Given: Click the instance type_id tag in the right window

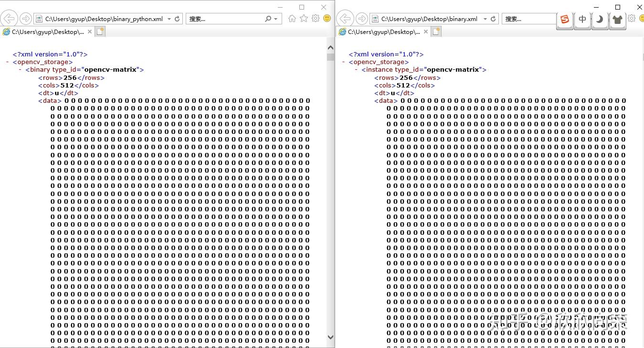Looking at the screenshot, I should 424,70.
